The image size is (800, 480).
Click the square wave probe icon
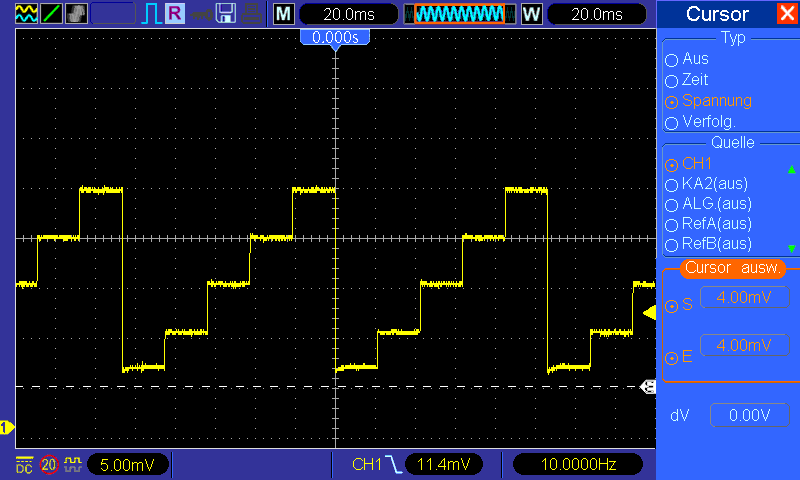73,464
